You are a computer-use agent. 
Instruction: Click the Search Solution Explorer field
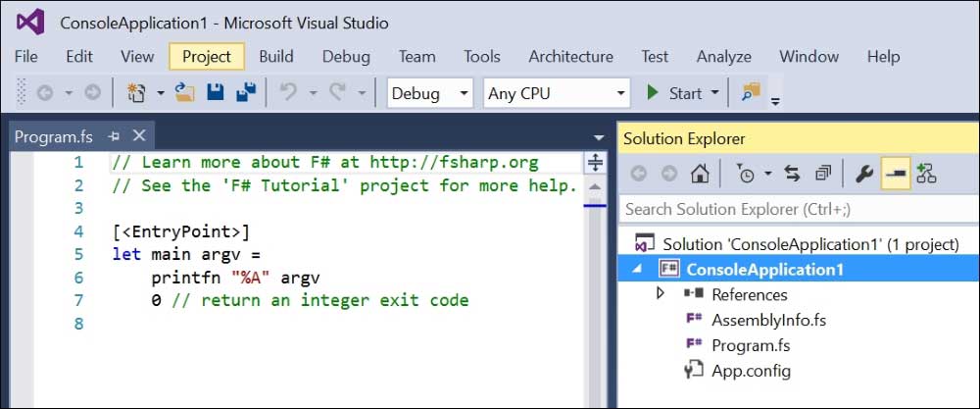(799, 208)
